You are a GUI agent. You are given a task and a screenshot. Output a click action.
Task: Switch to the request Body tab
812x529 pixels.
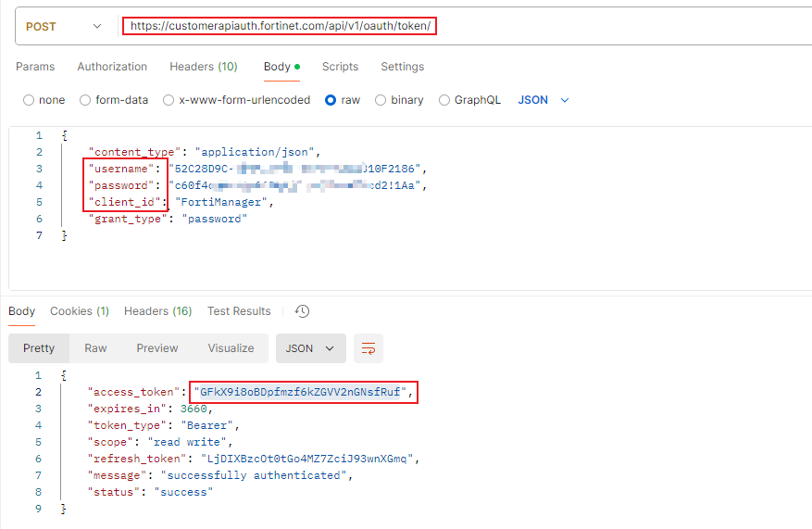[x=281, y=67]
